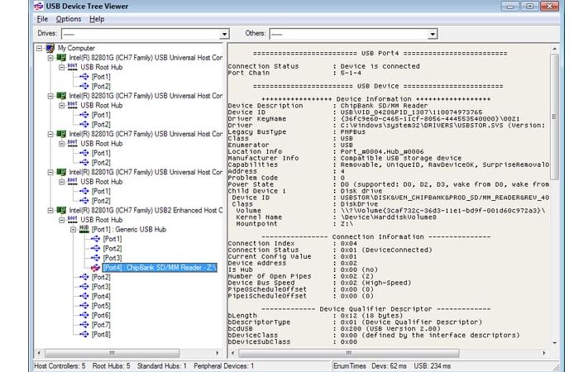The image size is (588, 372).
Task: Select the Generic USB Hub icon
Action: pos(84,229)
